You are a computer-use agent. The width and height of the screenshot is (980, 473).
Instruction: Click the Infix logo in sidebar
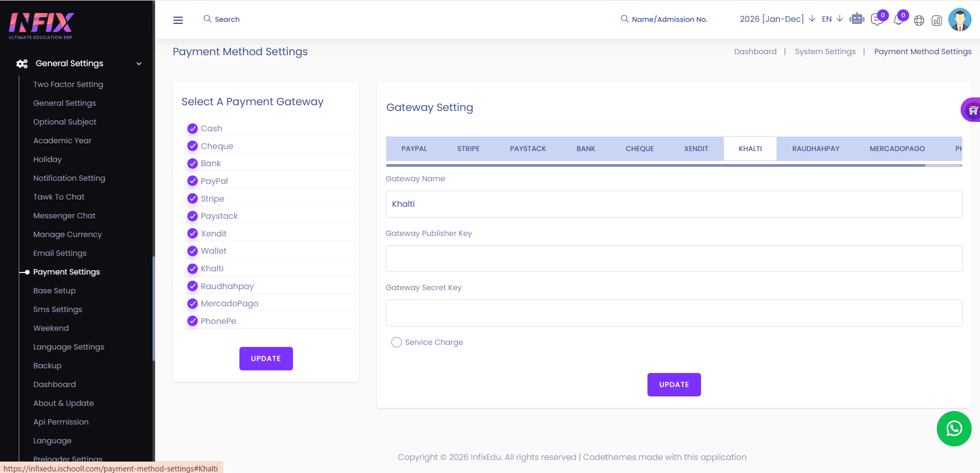click(41, 26)
